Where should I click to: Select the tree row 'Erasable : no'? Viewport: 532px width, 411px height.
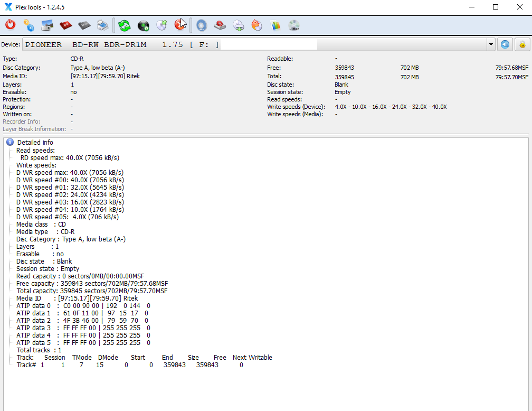[40, 254]
